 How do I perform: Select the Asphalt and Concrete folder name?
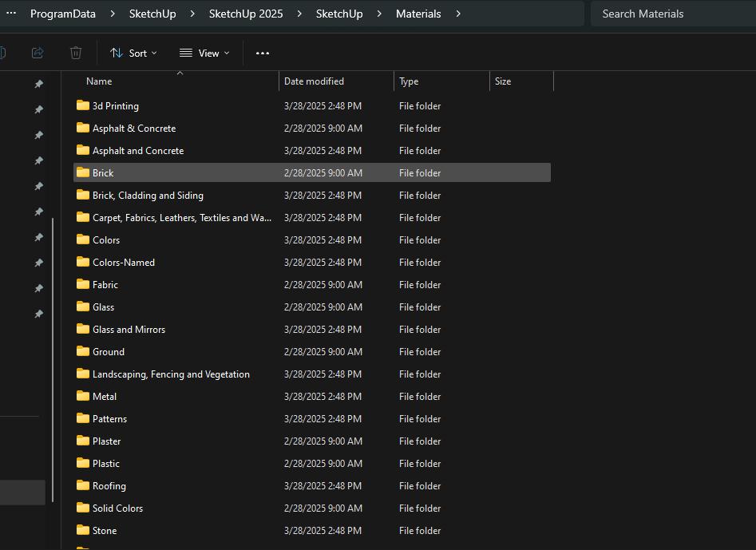138,150
